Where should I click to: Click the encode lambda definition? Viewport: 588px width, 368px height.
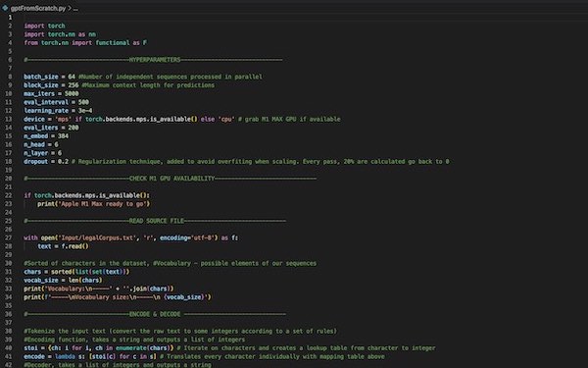click(90, 356)
